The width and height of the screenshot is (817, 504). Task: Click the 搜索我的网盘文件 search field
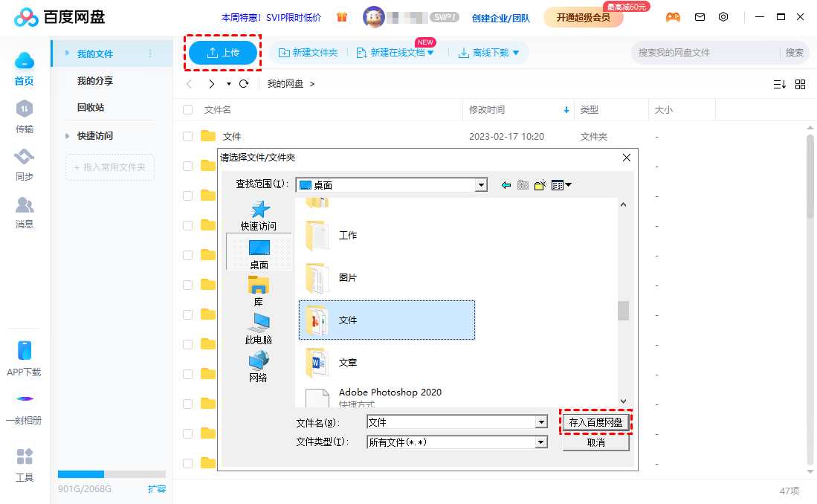[707, 53]
